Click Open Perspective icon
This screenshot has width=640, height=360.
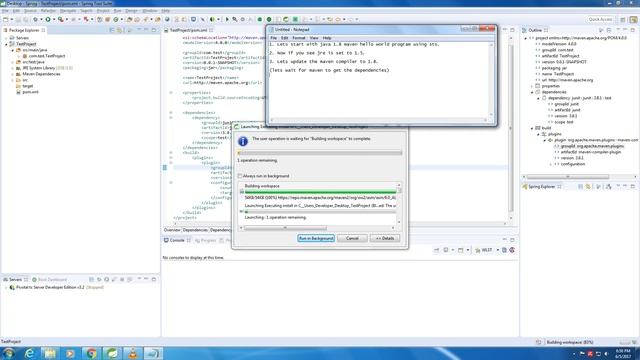tap(623, 19)
